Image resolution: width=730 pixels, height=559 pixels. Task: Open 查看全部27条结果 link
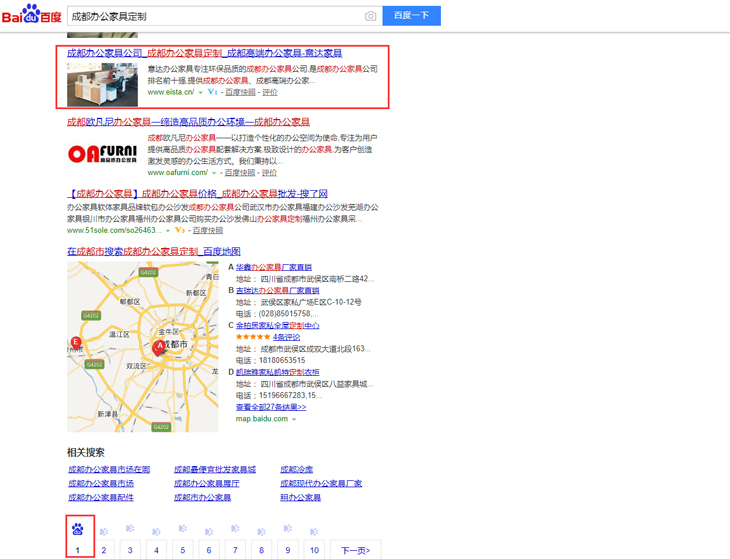271,407
